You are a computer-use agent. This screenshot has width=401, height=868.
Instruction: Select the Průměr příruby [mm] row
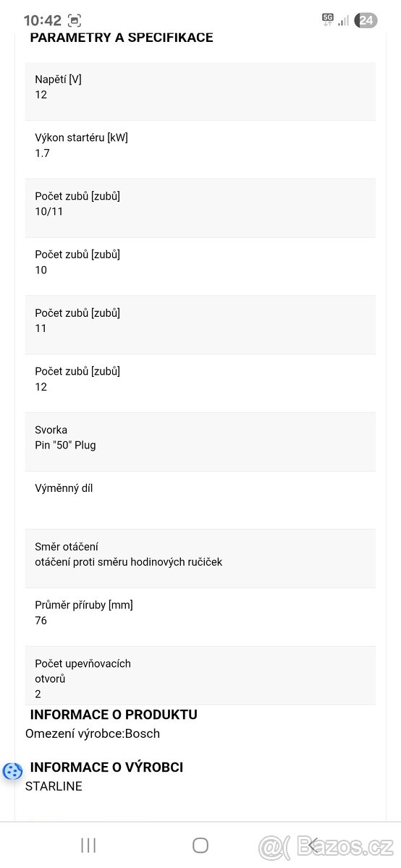pyautogui.click(x=200, y=617)
